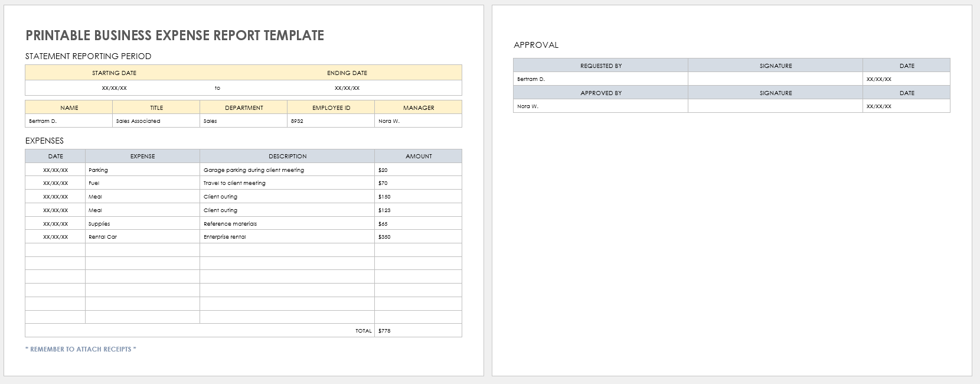Screen dimensions: 980x384
Task: Click the date cell in the Parking row
Action: pos(55,170)
